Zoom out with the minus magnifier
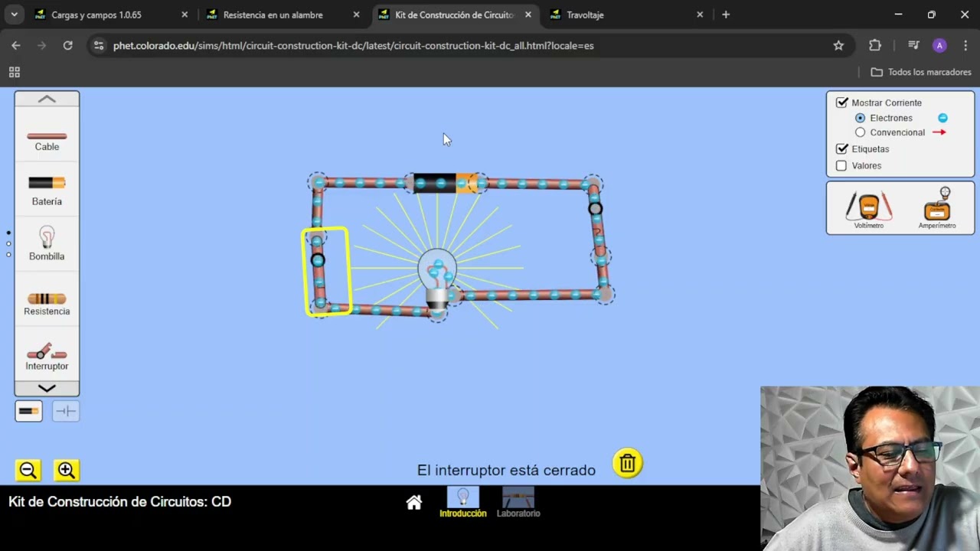Image resolution: width=980 pixels, height=551 pixels. 28,470
